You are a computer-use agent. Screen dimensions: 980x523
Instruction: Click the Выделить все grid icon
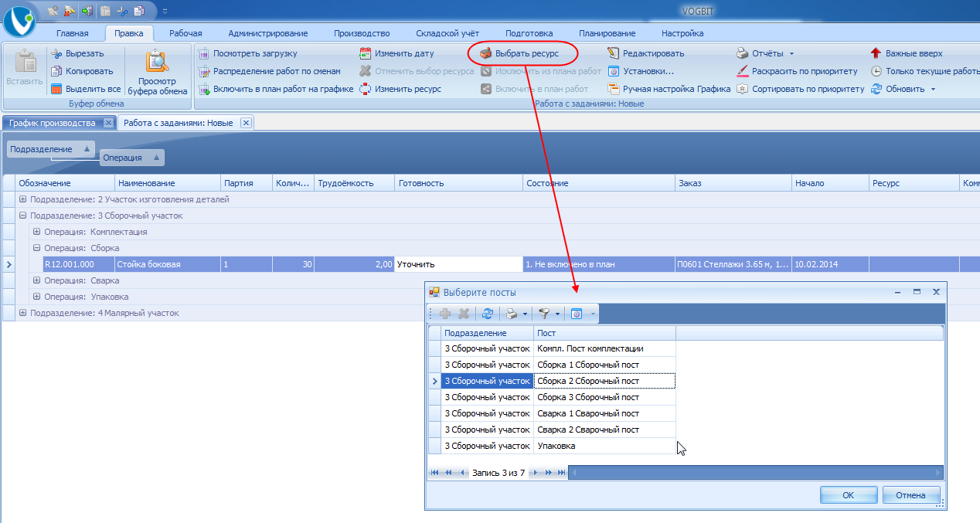pos(56,89)
